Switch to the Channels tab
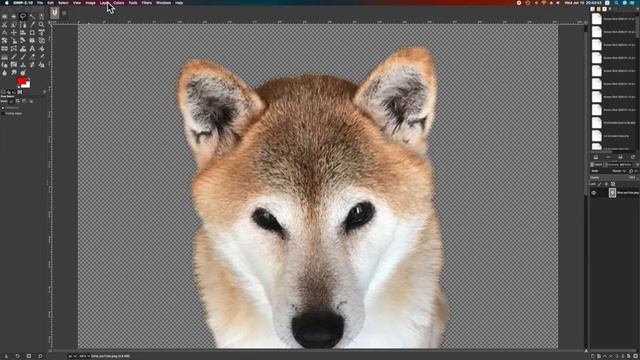Screen dimensions: 640x360 (x=611, y=164)
